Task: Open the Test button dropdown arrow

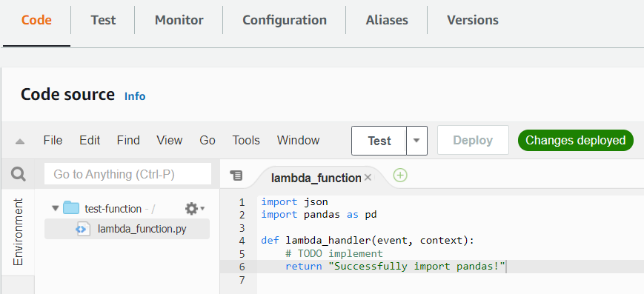Action: (x=417, y=141)
